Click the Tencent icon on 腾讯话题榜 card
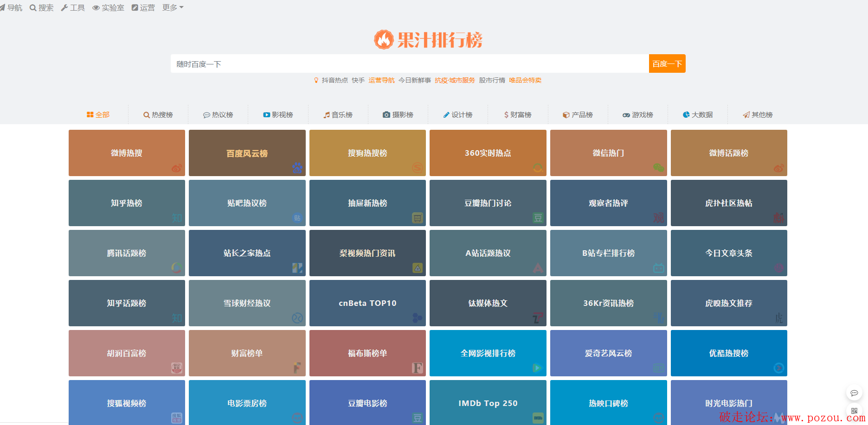The image size is (868, 425). (177, 268)
